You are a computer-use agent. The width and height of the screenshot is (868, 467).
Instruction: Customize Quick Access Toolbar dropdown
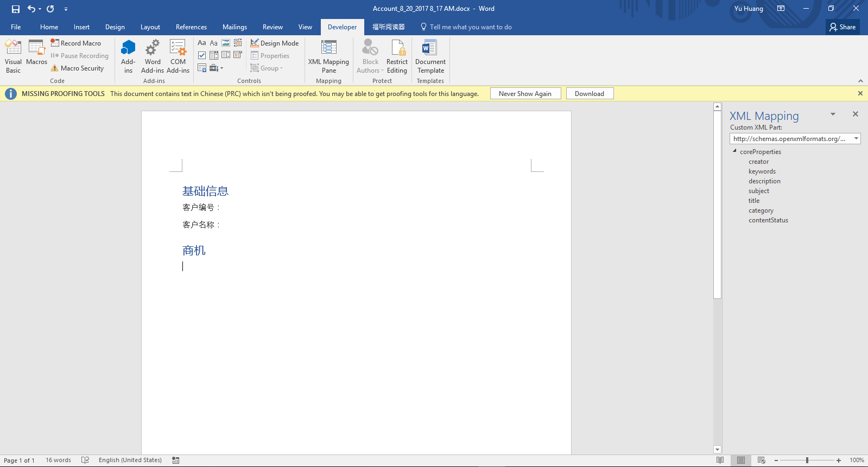coord(66,9)
